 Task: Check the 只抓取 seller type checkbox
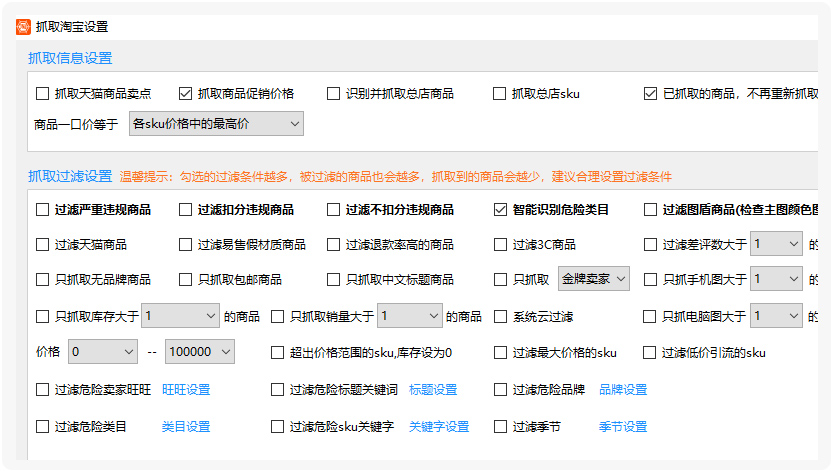pos(500,279)
